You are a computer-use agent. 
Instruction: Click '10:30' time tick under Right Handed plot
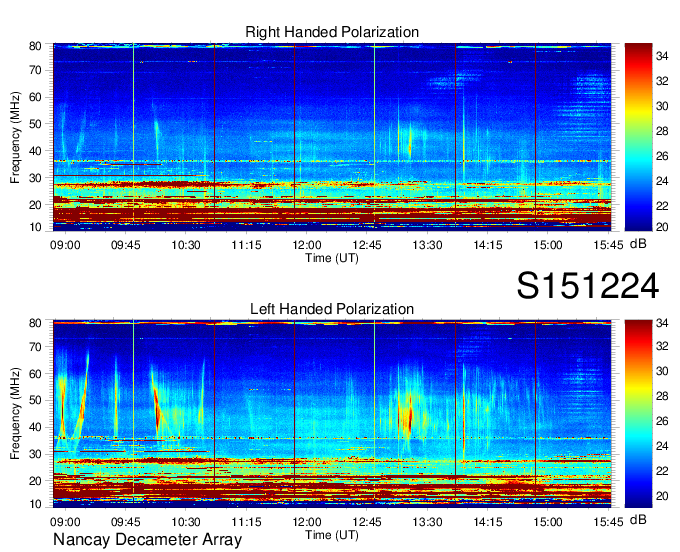186,245
